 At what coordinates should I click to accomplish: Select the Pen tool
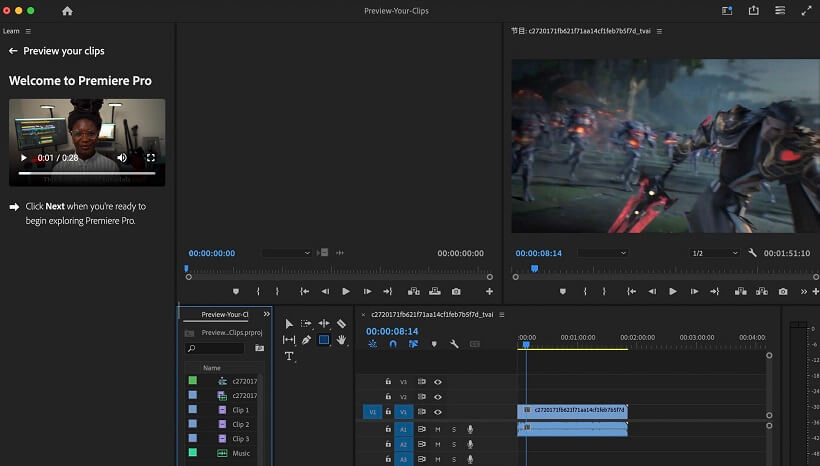pos(306,340)
